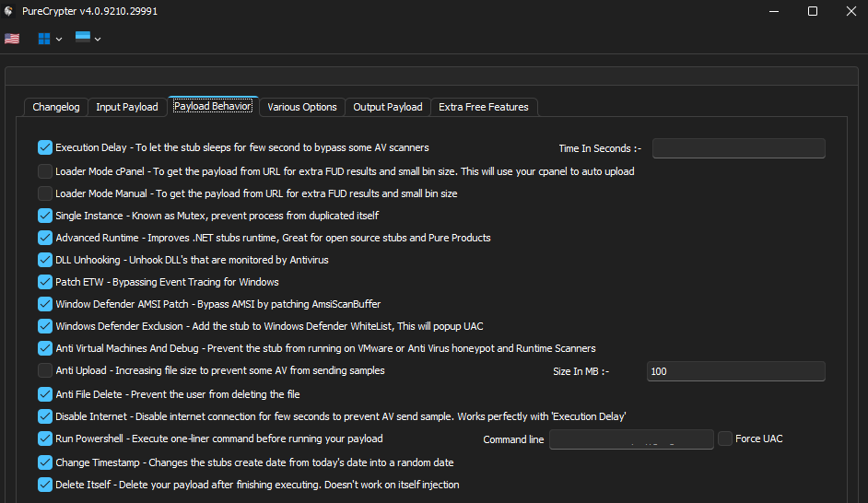Image resolution: width=868 pixels, height=503 pixels.
Task: Uncheck the Delete Itself checkbox
Action: (45, 485)
